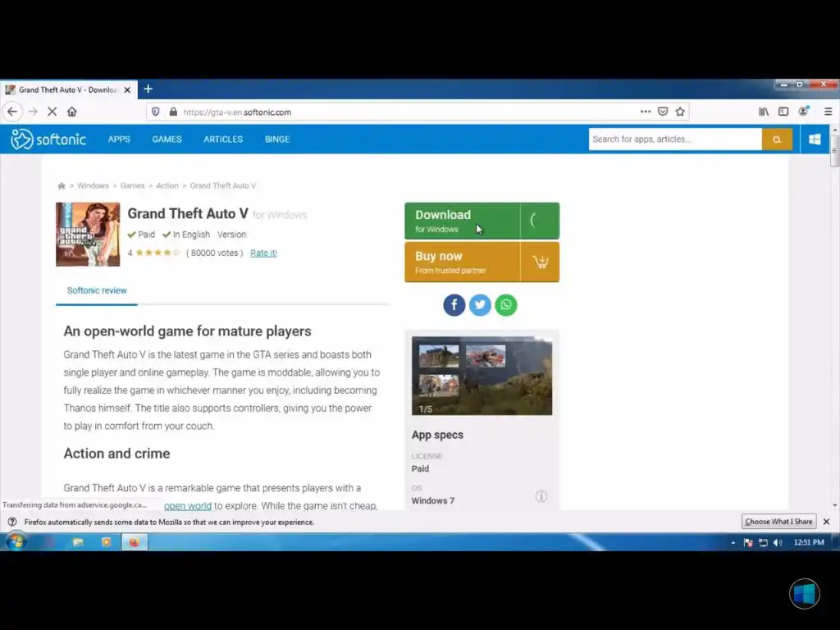Click the browser forward arrow
The image size is (840, 630).
(x=33, y=112)
